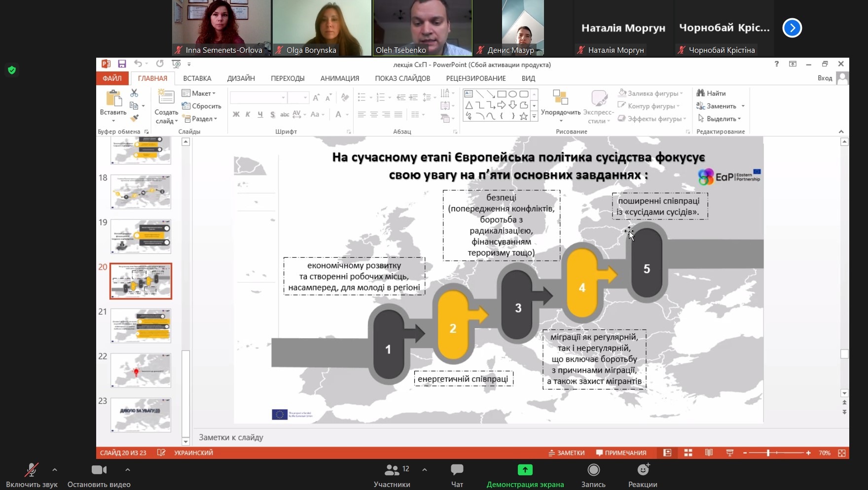Click the zoom out minus button
Image resolution: width=868 pixels, height=490 pixels.
745,453
